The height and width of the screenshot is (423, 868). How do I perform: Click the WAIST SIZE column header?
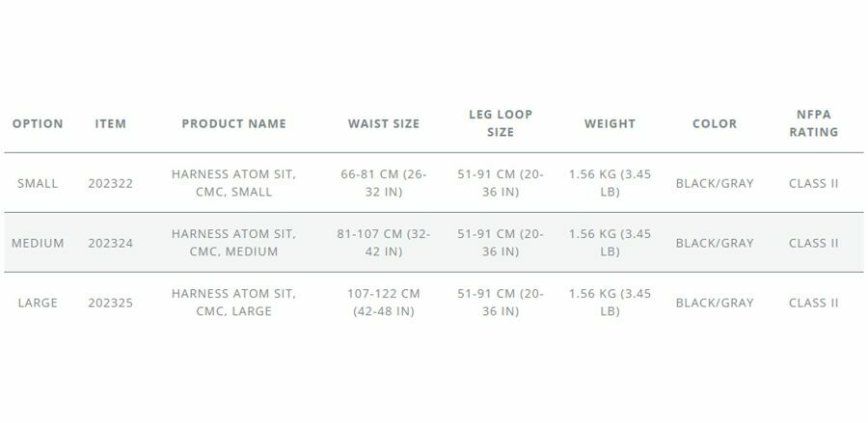tap(384, 123)
